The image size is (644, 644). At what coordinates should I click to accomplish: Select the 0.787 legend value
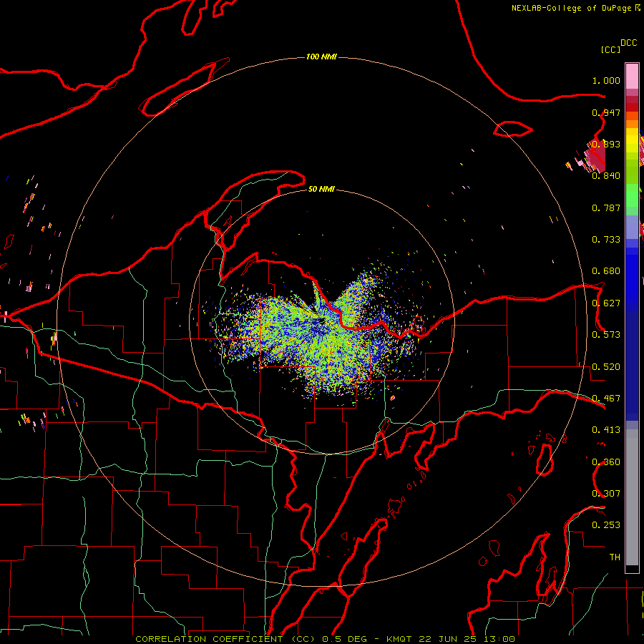click(606, 208)
